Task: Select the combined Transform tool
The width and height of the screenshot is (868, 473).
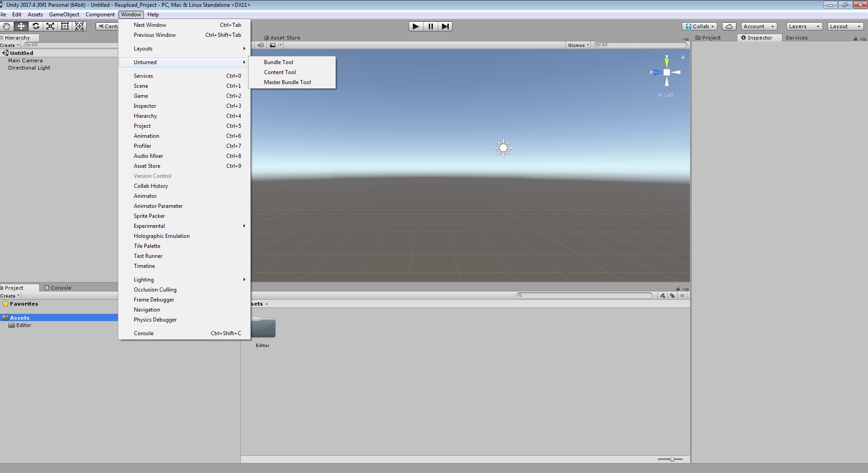Action: pos(80,26)
